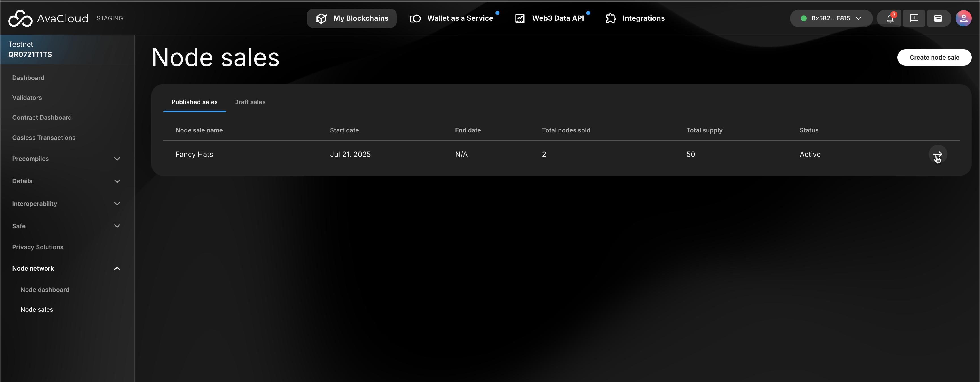Open notifications bell icon
Viewport: 980px width, 382px height.
[890, 18]
